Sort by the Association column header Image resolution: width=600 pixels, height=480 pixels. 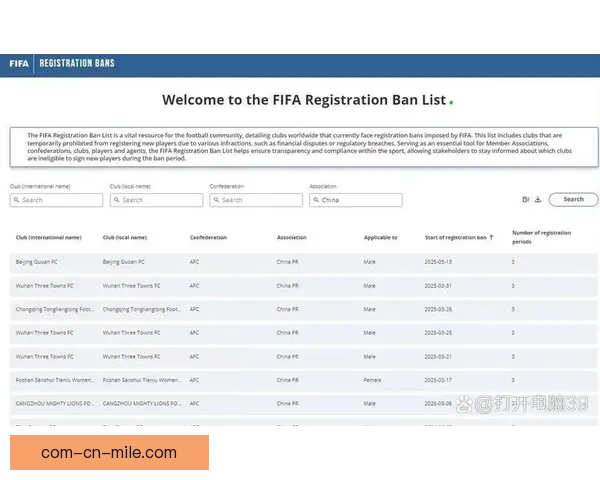[292, 237]
